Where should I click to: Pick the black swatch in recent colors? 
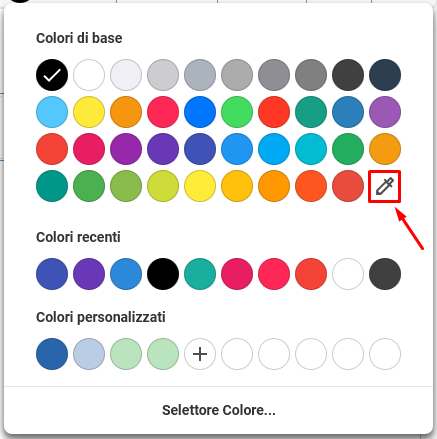point(163,274)
